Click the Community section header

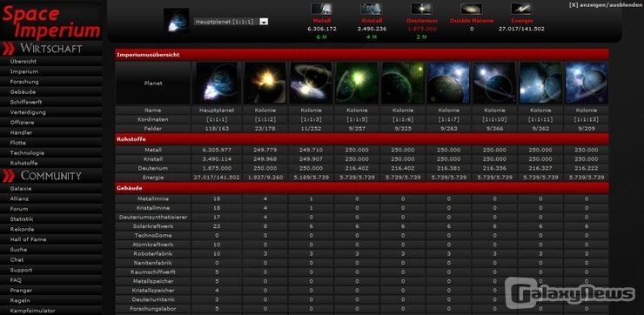tap(51, 176)
